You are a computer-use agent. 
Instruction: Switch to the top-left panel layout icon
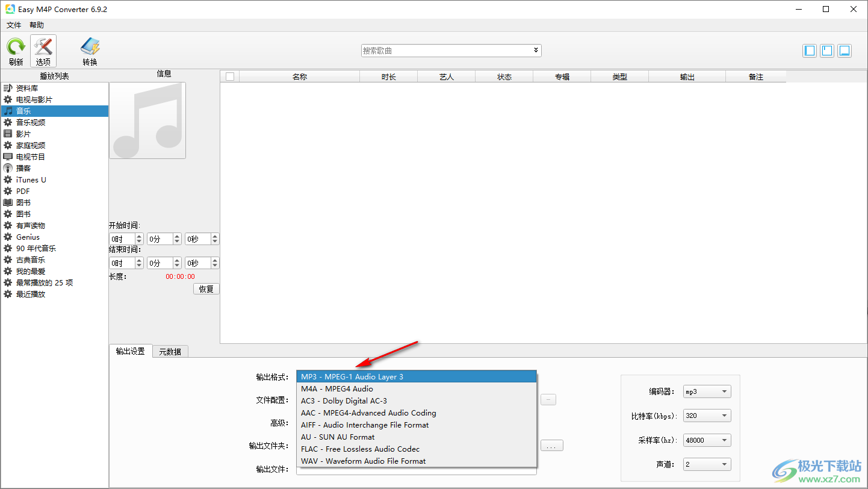[827, 51]
